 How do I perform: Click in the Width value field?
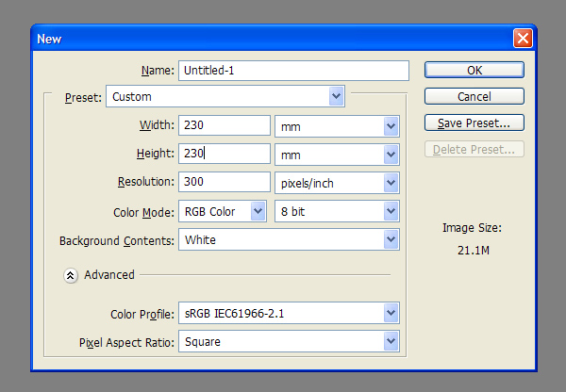(225, 125)
